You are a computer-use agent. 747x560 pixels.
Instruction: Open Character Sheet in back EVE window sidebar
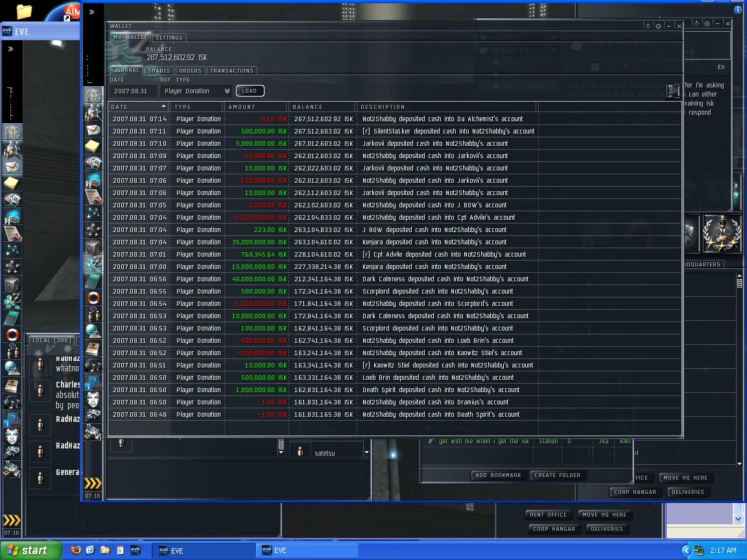point(12,132)
